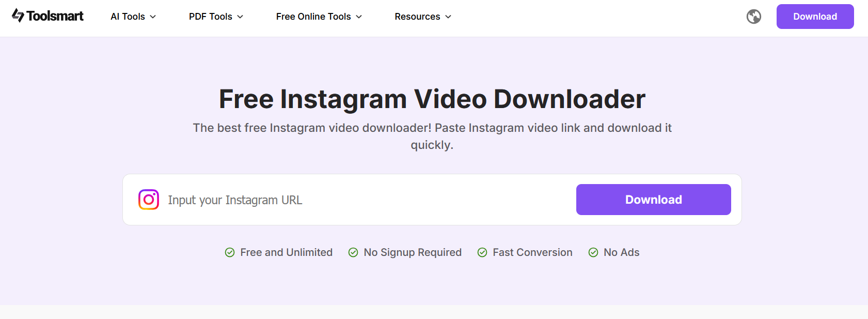The image size is (868, 319).
Task: Expand the chevron next to Free Online Tools
Action: pyautogui.click(x=359, y=17)
